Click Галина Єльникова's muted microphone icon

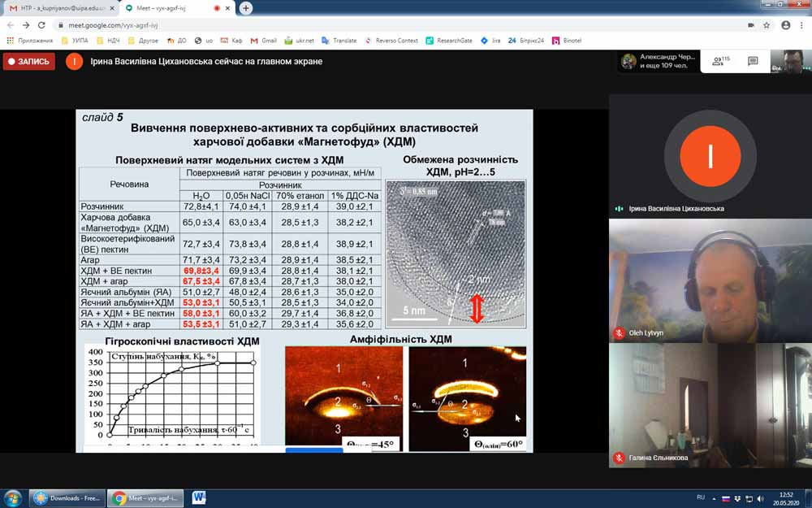(619, 458)
